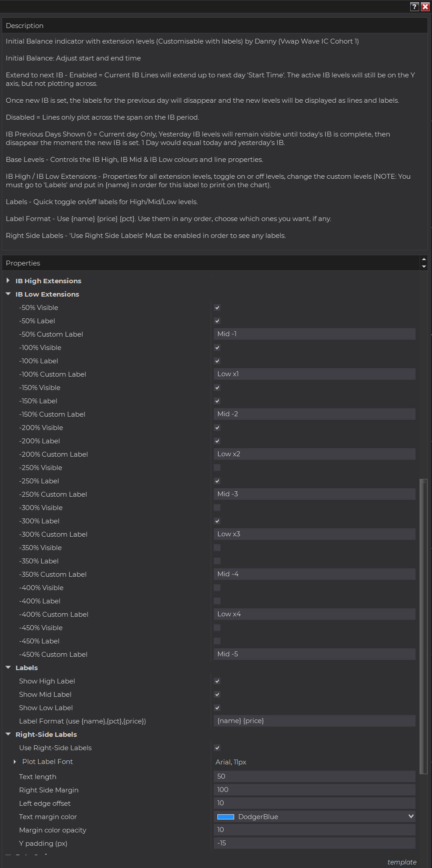Click the template link
This screenshot has height=868, width=432.
click(402, 862)
